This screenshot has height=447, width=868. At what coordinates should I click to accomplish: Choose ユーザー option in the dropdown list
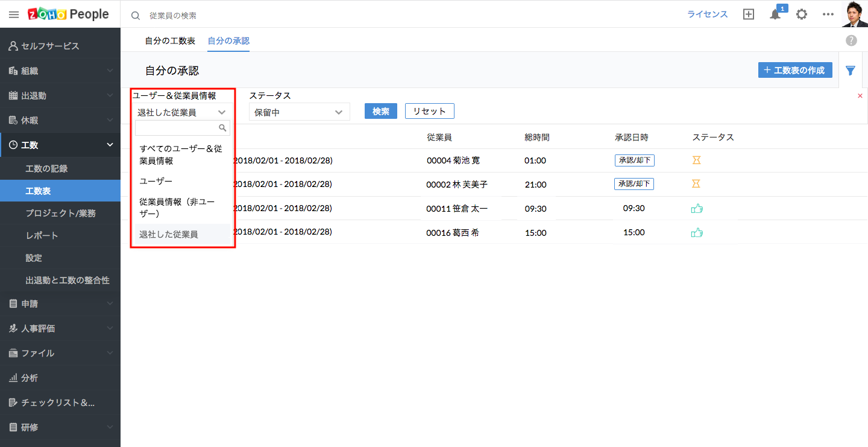coord(156,181)
